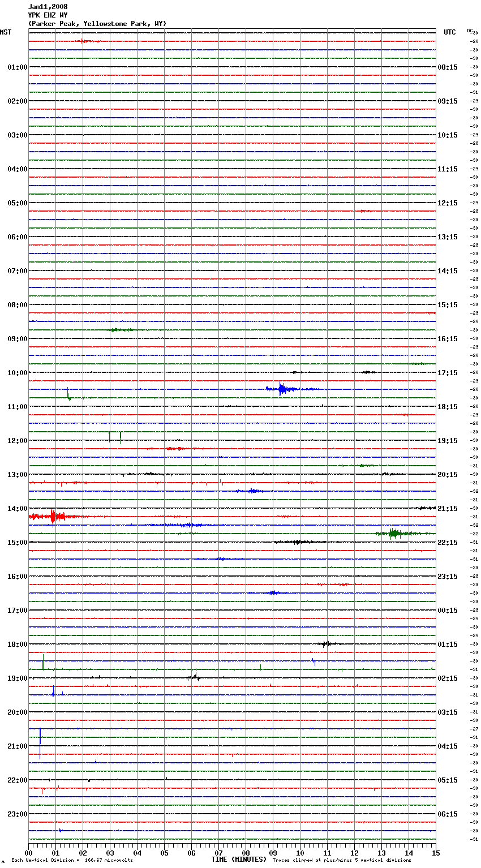Click the 11:15 UTC time label
Viewport: 481px width, 868px height.
(x=448, y=169)
